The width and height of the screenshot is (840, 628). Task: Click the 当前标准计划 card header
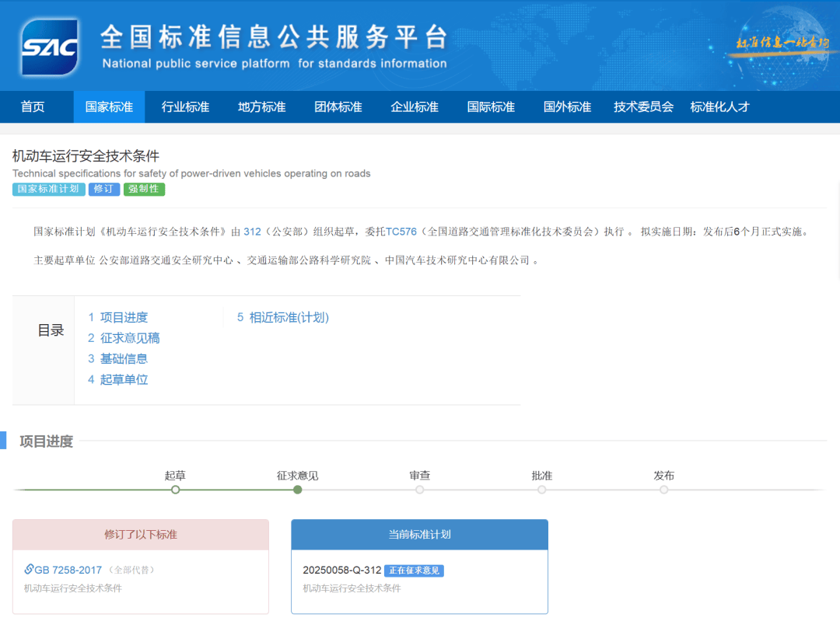tap(419, 535)
